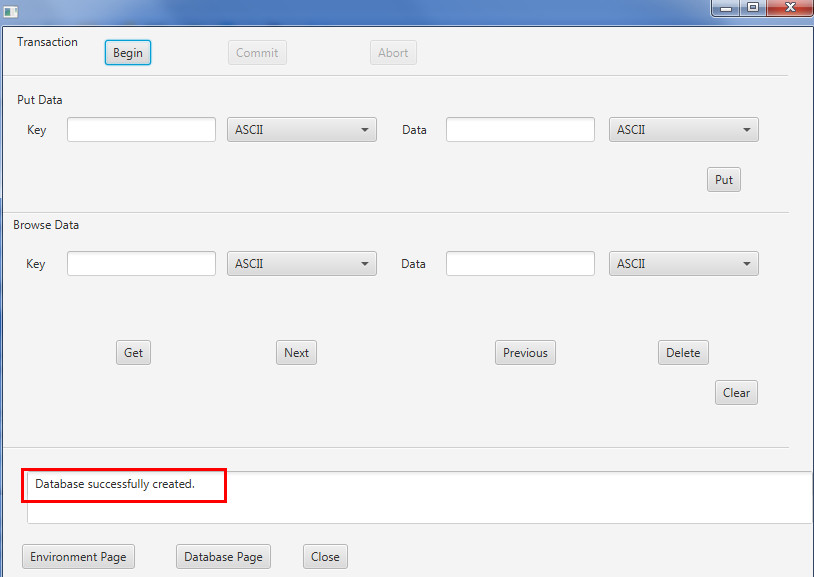Switch to the Database Page
814x577 pixels.
point(223,556)
